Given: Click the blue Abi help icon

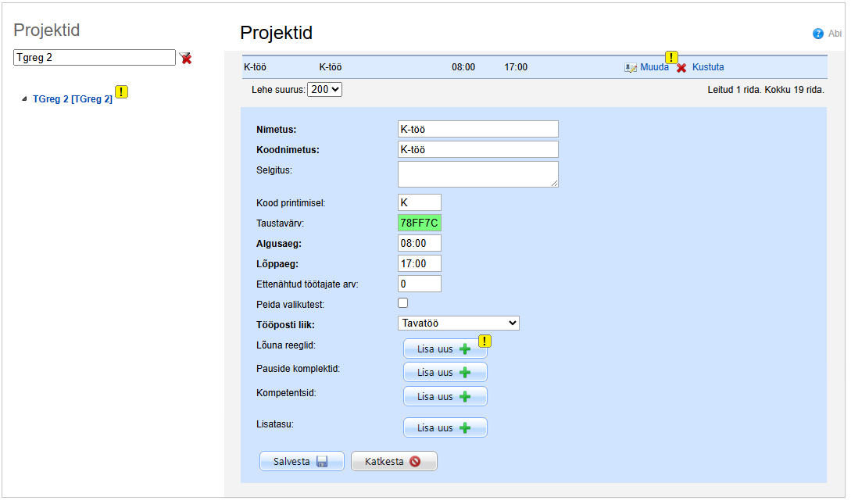Looking at the screenshot, I should [818, 34].
